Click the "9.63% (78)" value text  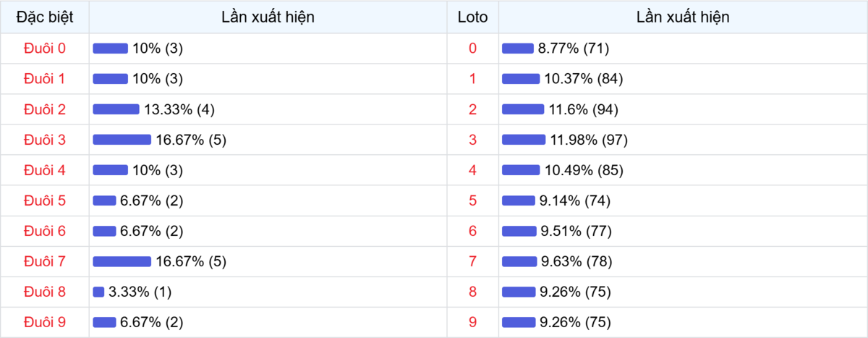[576, 261]
